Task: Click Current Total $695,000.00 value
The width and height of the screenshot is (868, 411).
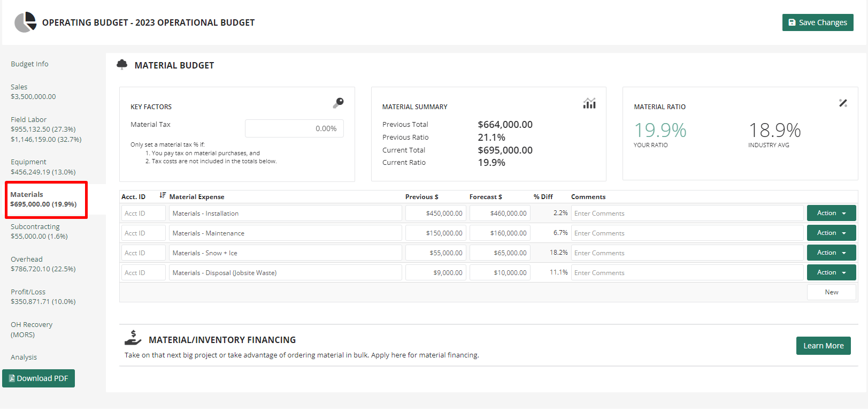Action: 505,150
